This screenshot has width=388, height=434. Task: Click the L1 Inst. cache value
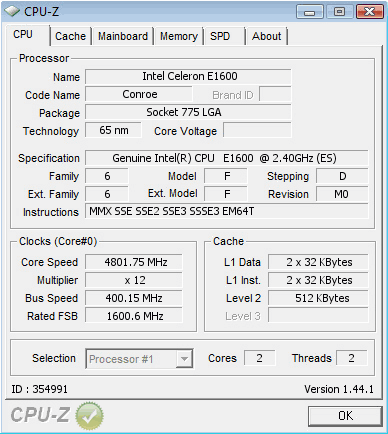(x=318, y=280)
